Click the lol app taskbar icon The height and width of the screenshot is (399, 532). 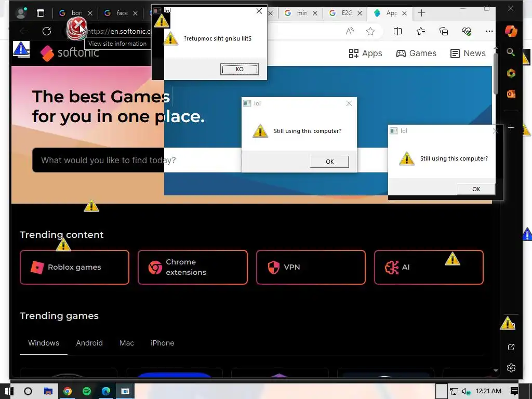tap(125, 391)
